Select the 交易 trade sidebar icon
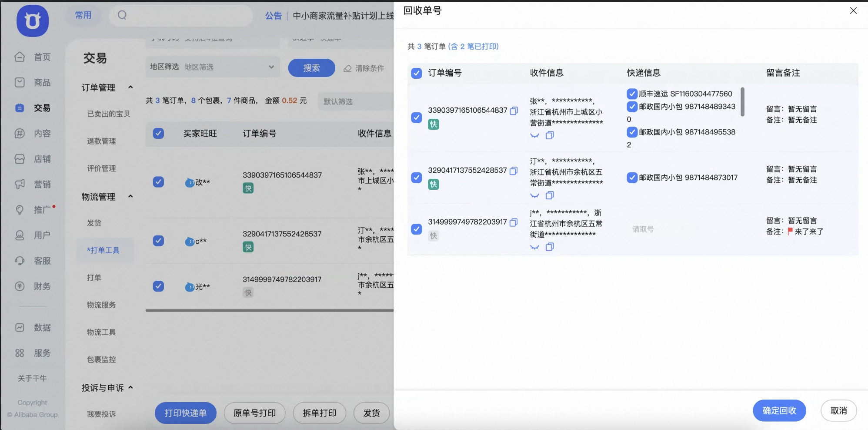 [x=20, y=108]
